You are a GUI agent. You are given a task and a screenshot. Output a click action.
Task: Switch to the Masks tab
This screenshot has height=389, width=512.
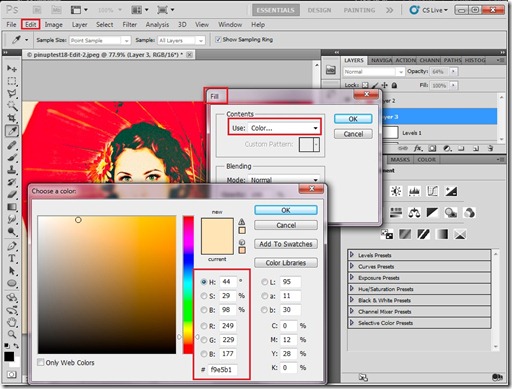(x=400, y=160)
